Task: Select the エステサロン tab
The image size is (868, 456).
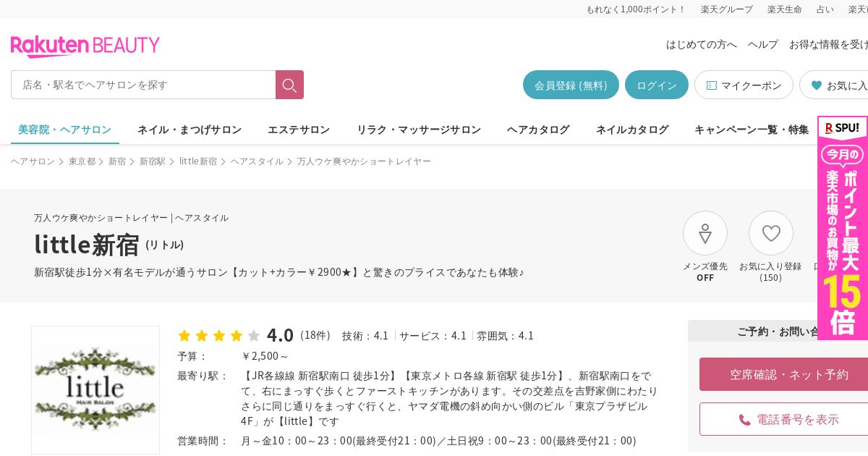Action: tap(299, 130)
